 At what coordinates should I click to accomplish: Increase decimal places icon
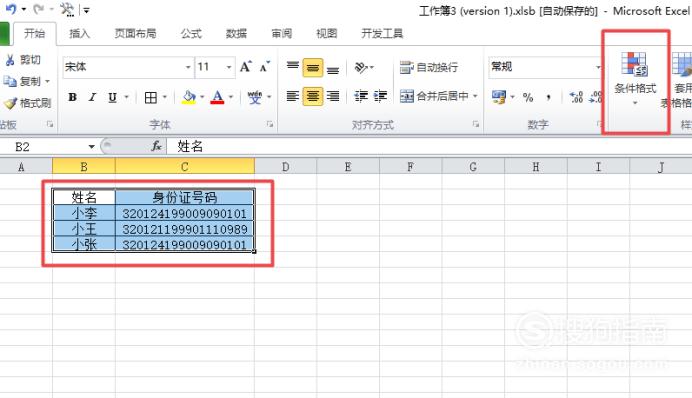[576, 97]
